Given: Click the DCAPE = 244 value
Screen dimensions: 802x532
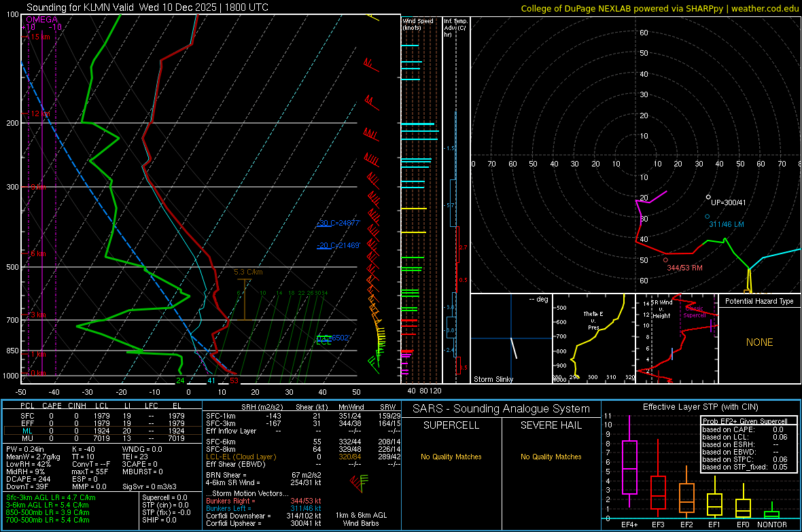Looking at the screenshot, I should [29, 479].
